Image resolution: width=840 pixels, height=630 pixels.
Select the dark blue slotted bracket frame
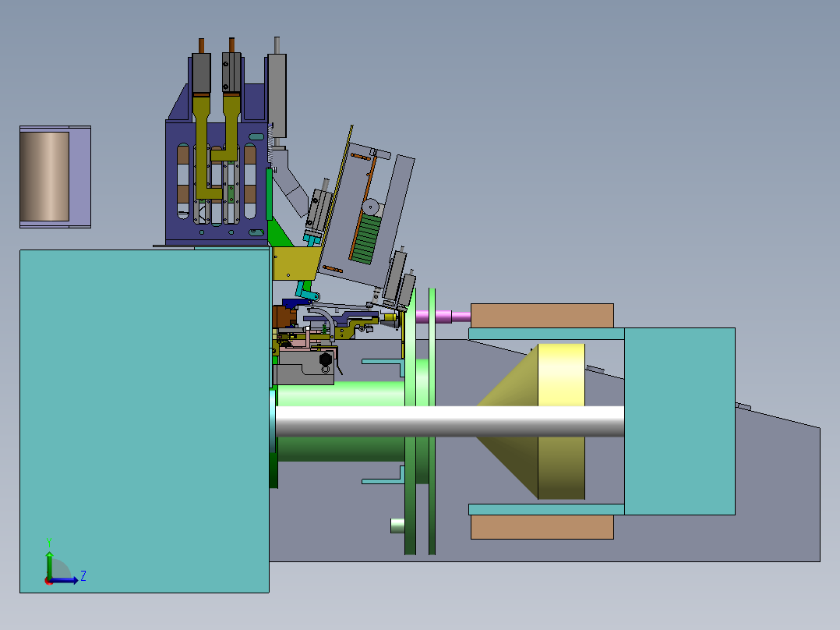tap(217, 182)
